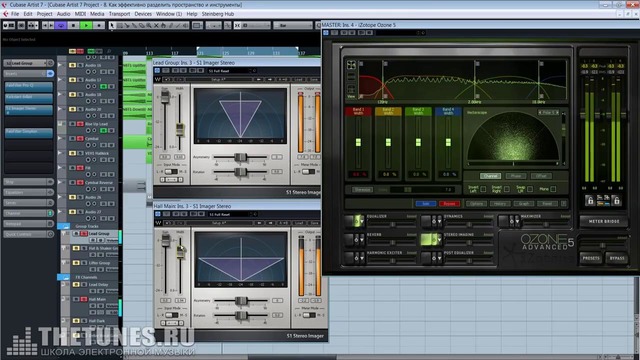Open Hall Main imager preset dropdown
This screenshot has width=640, height=360.
point(232,214)
